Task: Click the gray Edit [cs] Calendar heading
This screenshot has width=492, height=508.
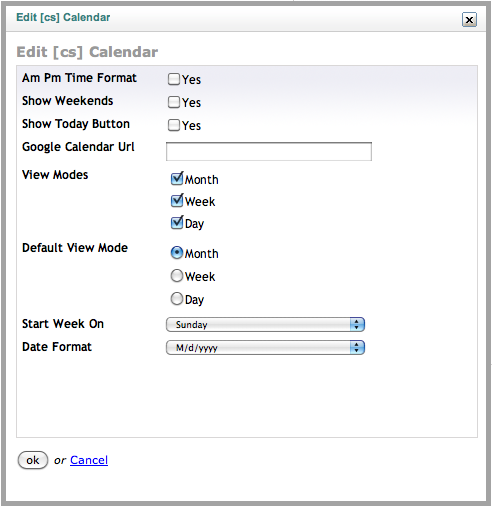Action: (x=87, y=52)
